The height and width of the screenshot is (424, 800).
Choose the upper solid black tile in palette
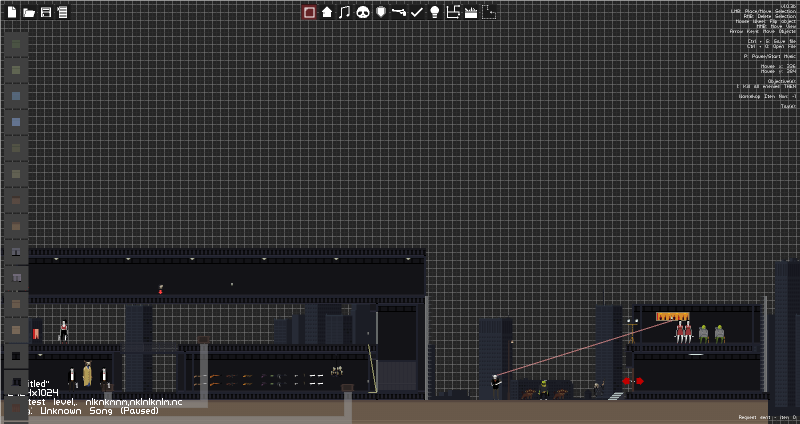tap(16, 356)
